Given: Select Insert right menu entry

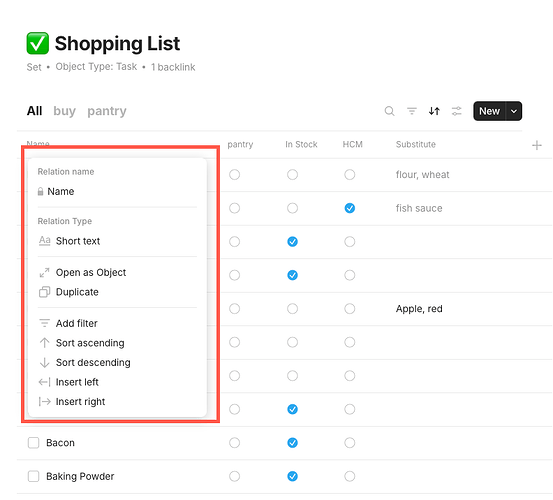Looking at the screenshot, I should (x=80, y=401).
